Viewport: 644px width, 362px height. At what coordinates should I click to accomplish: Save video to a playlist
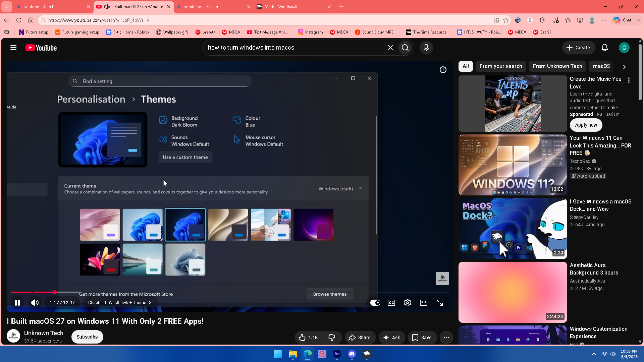[422, 338]
